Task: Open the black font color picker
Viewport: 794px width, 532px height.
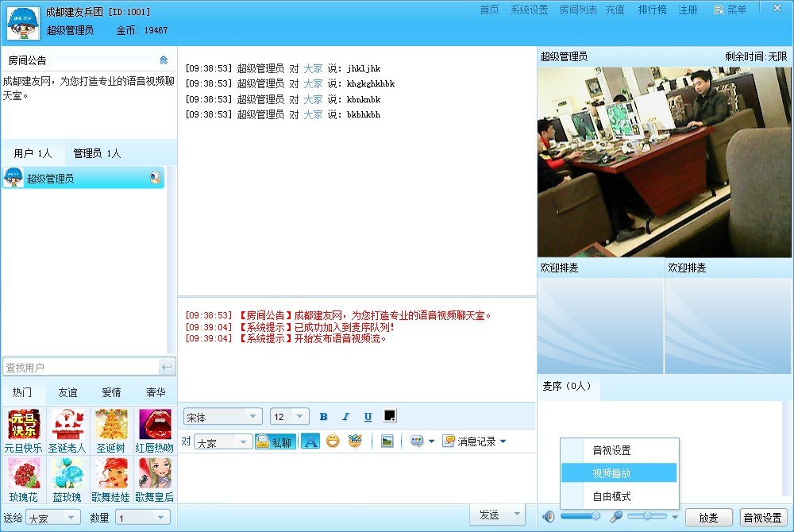Action: click(389, 416)
